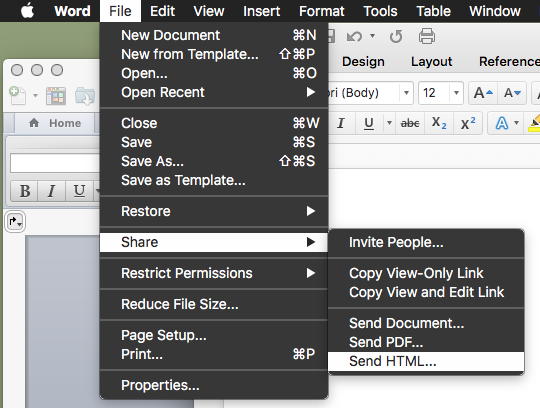540x408 pixels.
Task: Open the font name dropdown
Action: coord(406,93)
